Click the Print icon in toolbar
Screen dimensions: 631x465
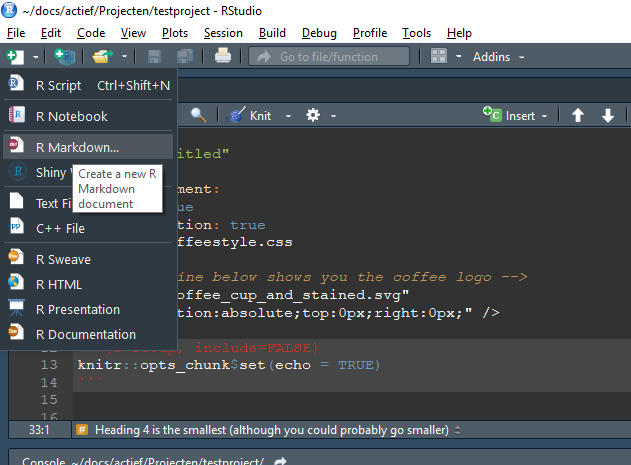[223, 56]
